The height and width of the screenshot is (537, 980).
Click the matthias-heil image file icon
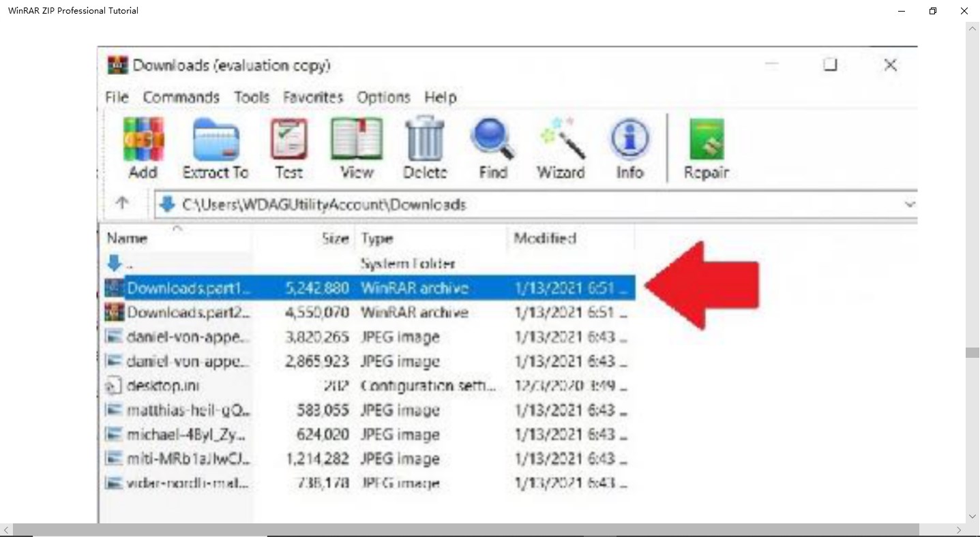pos(114,410)
